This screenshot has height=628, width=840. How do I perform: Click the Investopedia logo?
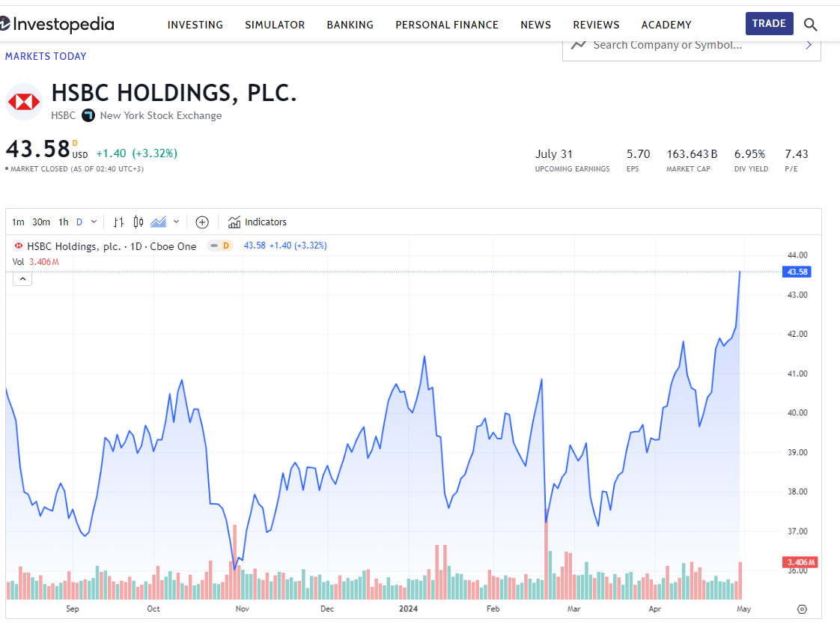(x=57, y=24)
